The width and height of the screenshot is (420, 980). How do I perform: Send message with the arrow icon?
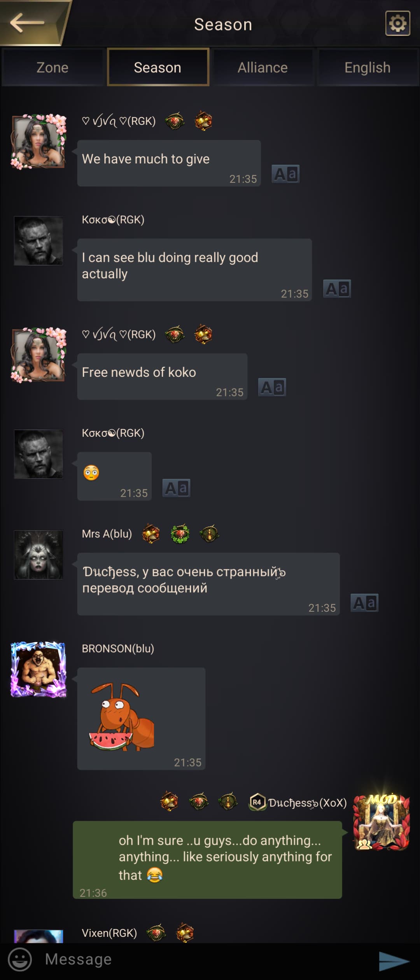pos(394,961)
